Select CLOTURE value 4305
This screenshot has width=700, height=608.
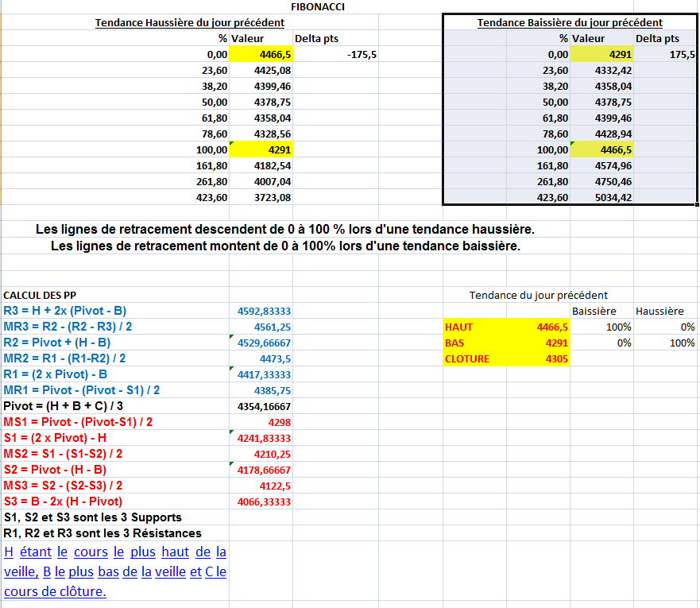(539, 359)
